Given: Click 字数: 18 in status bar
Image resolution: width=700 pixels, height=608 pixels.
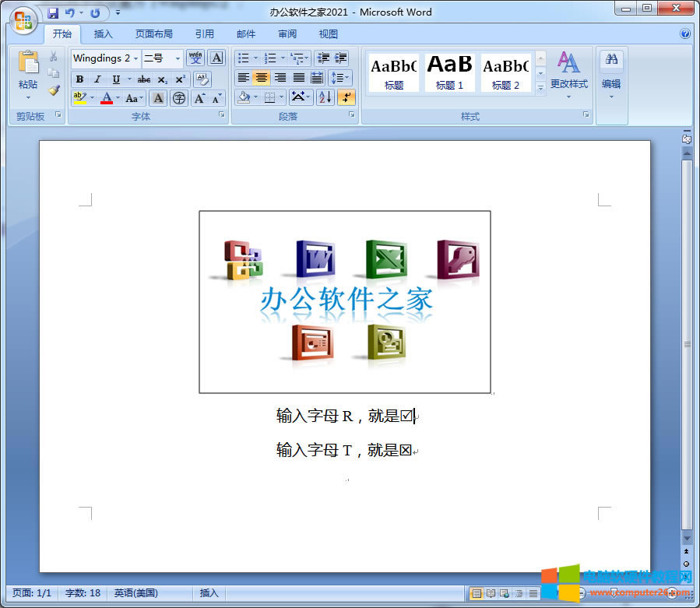Looking at the screenshot, I should 83,593.
